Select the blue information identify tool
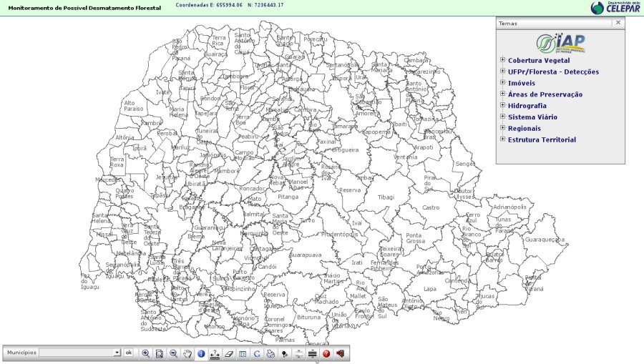The width and height of the screenshot is (644, 364). (x=201, y=353)
